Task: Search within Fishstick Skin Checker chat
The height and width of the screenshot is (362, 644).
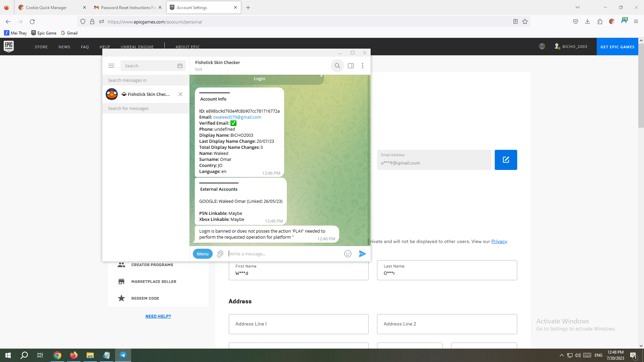Action: click(337, 66)
